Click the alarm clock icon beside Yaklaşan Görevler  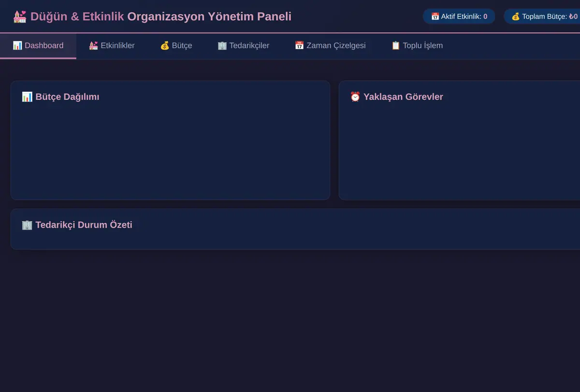pos(355,97)
